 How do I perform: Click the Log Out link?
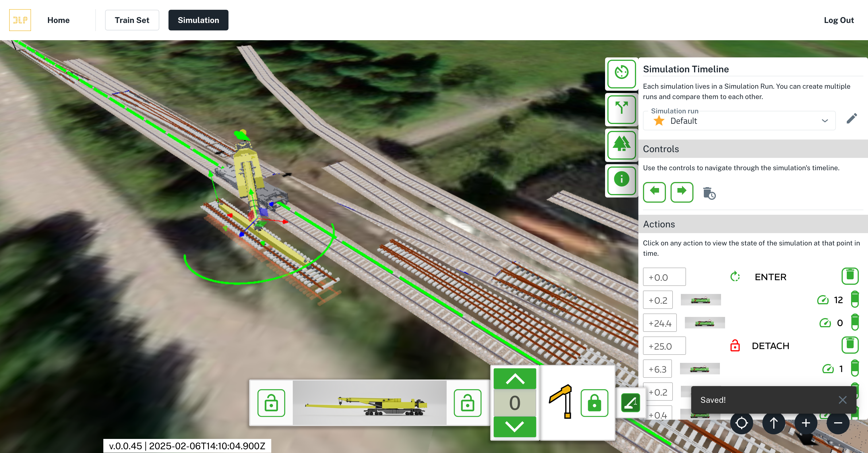click(x=838, y=20)
